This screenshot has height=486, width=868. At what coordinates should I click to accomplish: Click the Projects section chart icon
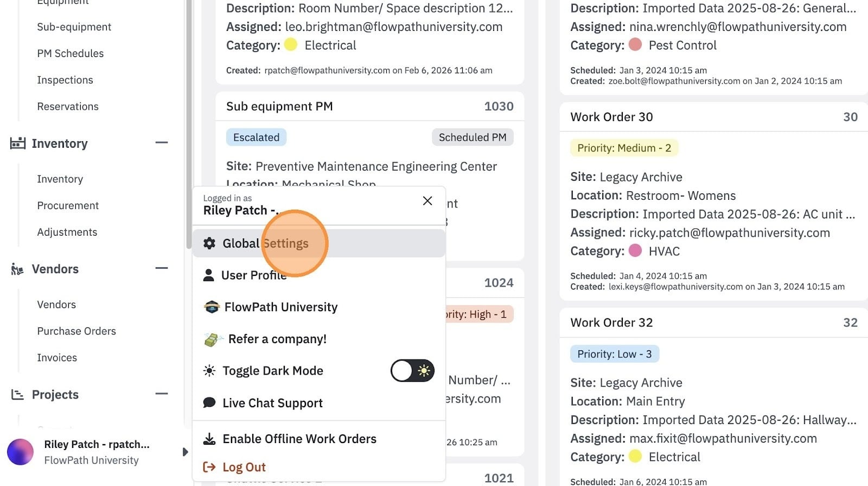[x=17, y=395]
